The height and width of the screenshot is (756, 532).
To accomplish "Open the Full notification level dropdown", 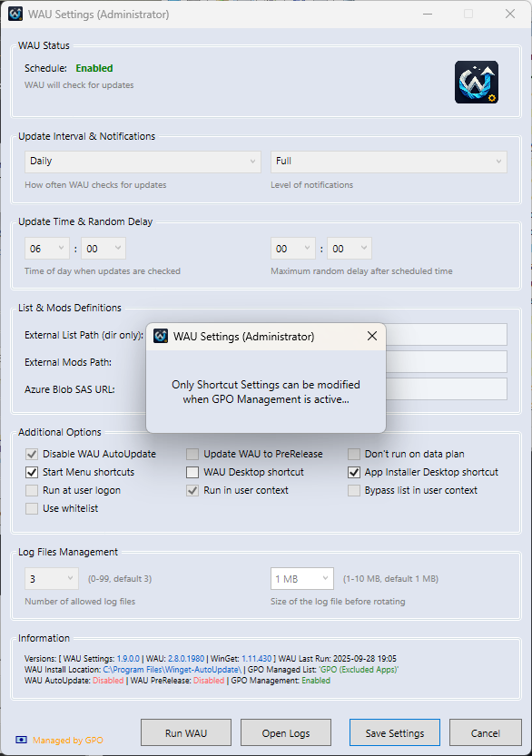I will [x=389, y=162].
